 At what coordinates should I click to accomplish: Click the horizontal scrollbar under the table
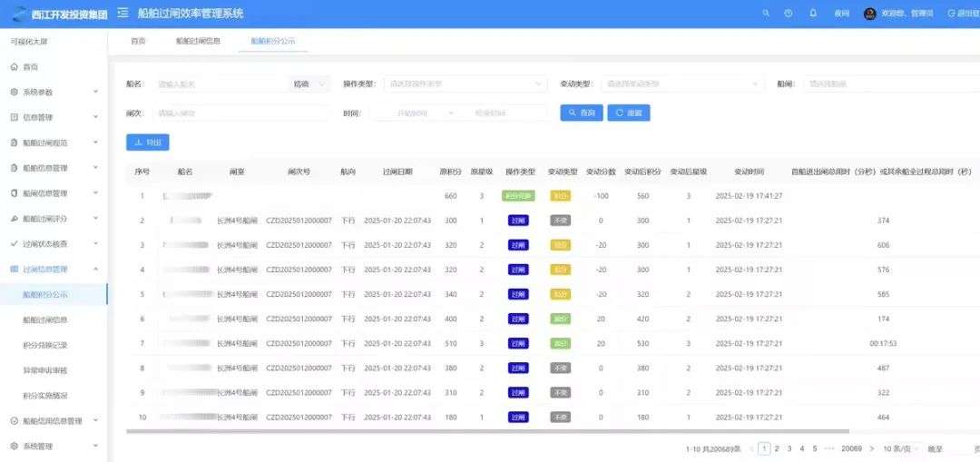(x=454, y=432)
